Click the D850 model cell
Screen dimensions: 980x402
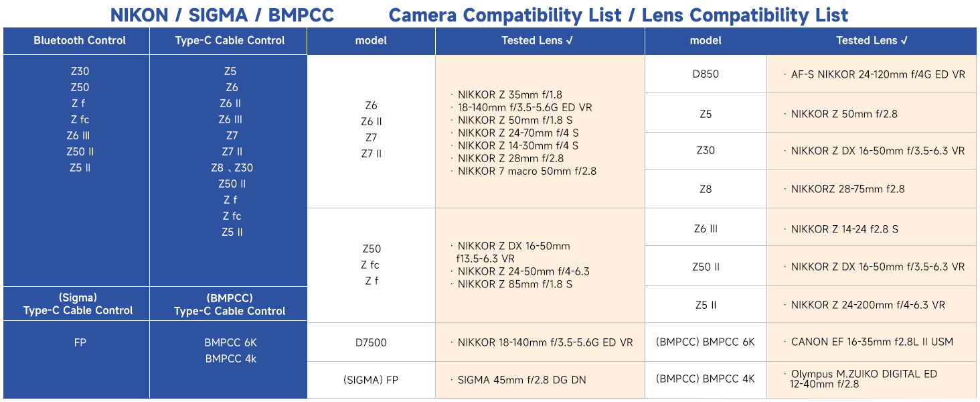coord(706,74)
